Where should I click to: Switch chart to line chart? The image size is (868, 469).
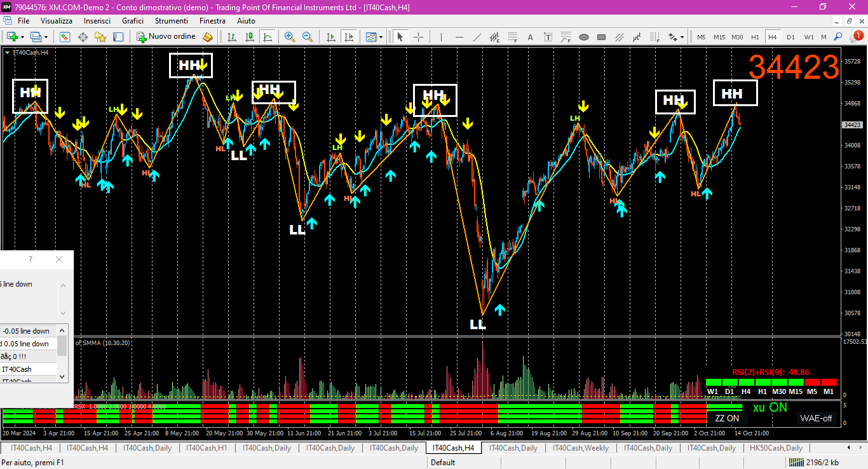click(x=268, y=37)
